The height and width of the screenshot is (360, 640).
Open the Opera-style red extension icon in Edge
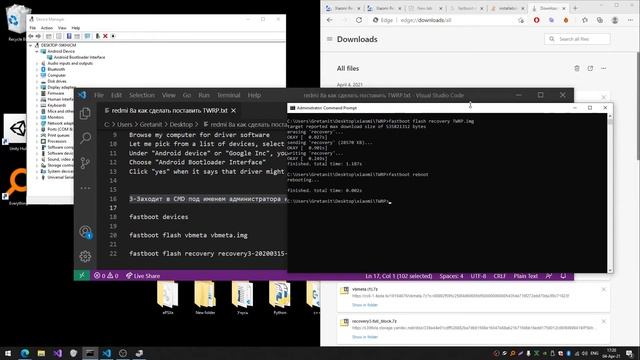(x=536, y=20)
